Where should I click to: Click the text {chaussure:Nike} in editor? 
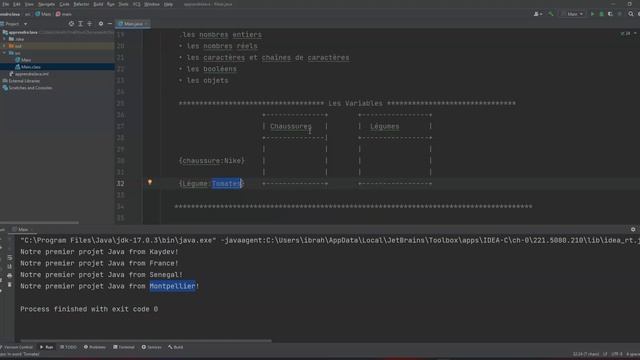pyautogui.click(x=212, y=161)
